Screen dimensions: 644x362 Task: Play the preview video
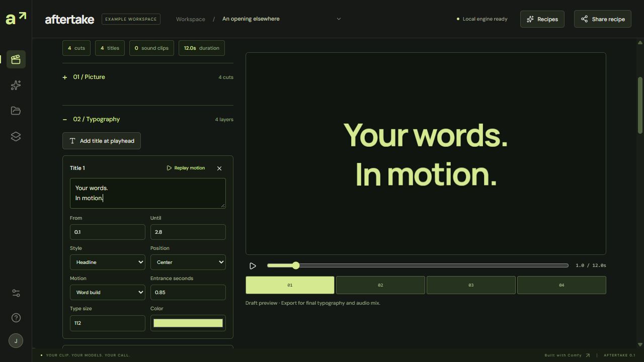pyautogui.click(x=253, y=266)
